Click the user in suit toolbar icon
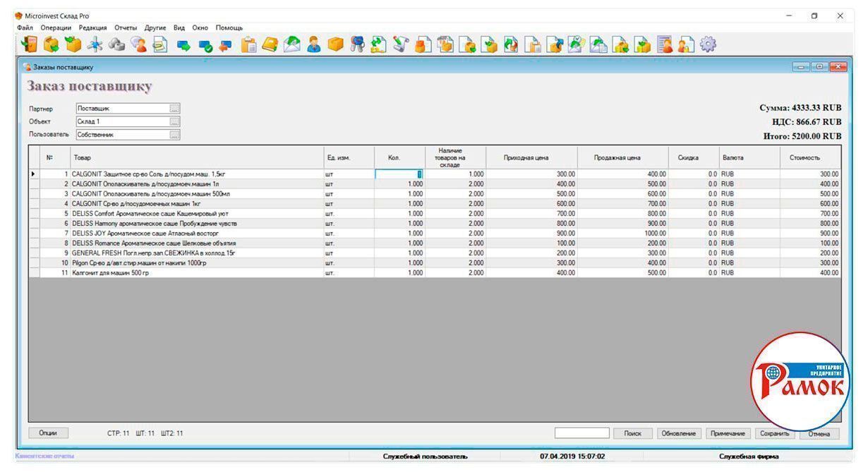The width and height of the screenshot is (868, 472). 315,45
